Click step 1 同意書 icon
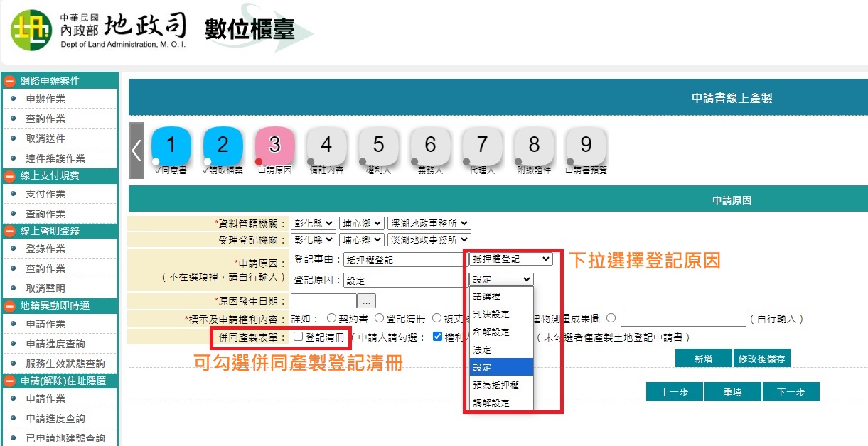The height and width of the screenshot is (446, 868). coord(171,146)
